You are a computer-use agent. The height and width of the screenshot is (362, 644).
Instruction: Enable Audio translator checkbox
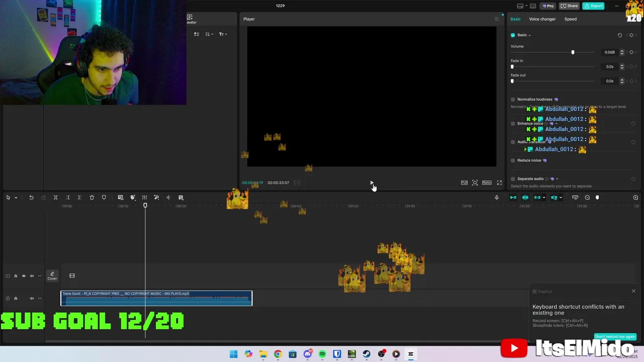coord(513,142)
